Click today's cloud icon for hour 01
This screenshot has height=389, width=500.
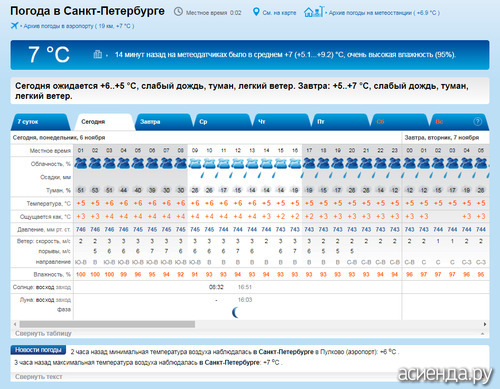(81, 163)
